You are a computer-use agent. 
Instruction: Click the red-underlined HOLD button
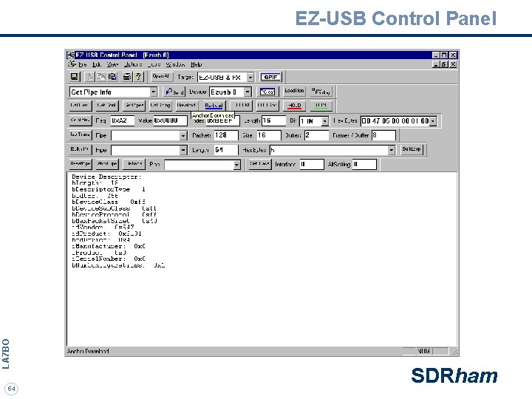click(295, 106)
